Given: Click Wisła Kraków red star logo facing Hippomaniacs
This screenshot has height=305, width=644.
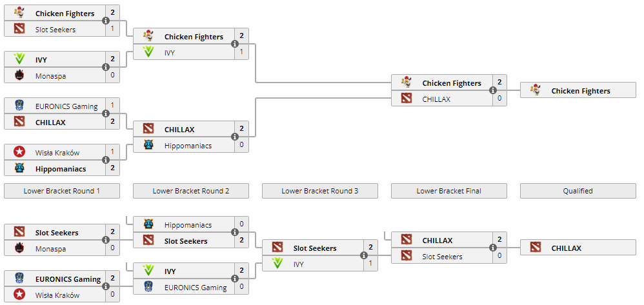Looking at the screenshot, I should coord(19,152).
